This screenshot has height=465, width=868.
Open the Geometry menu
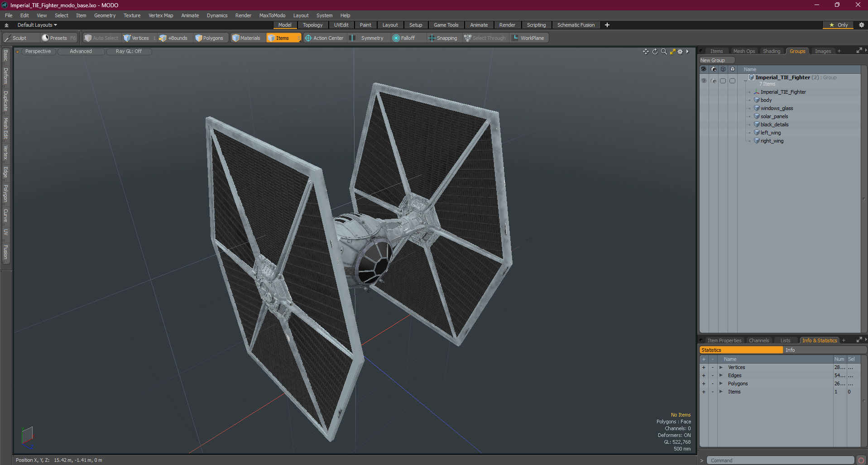click(105, 15)
